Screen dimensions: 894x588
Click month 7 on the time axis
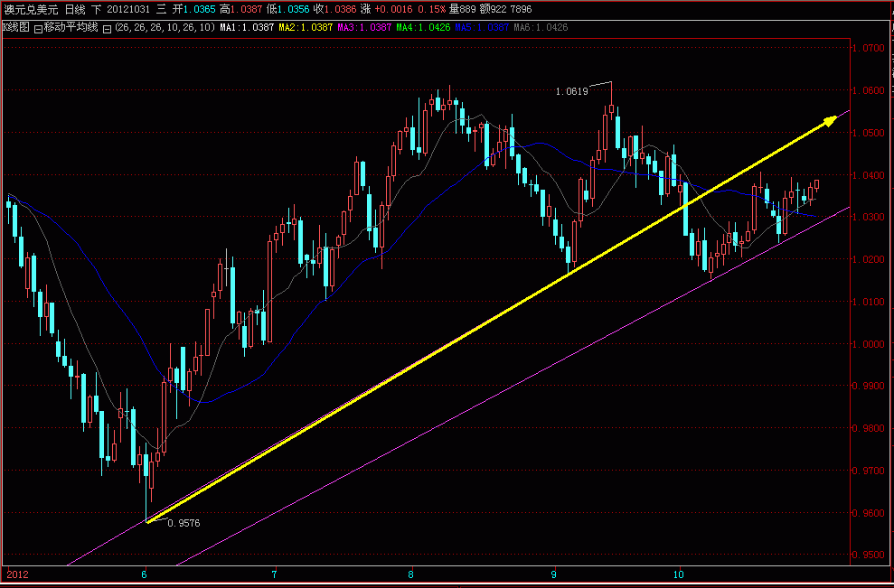[x=274, y=574]
